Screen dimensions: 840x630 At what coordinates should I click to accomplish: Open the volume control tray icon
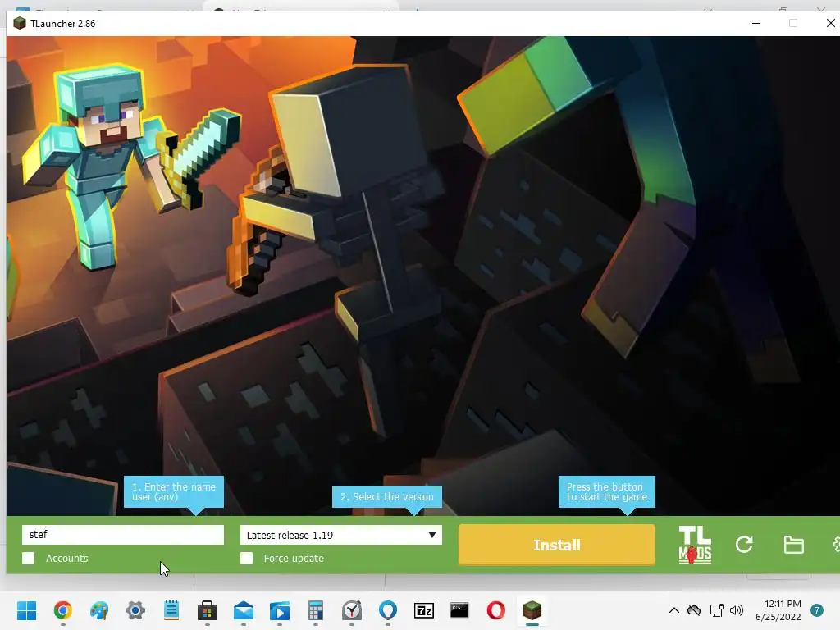(x=737, y=610)
